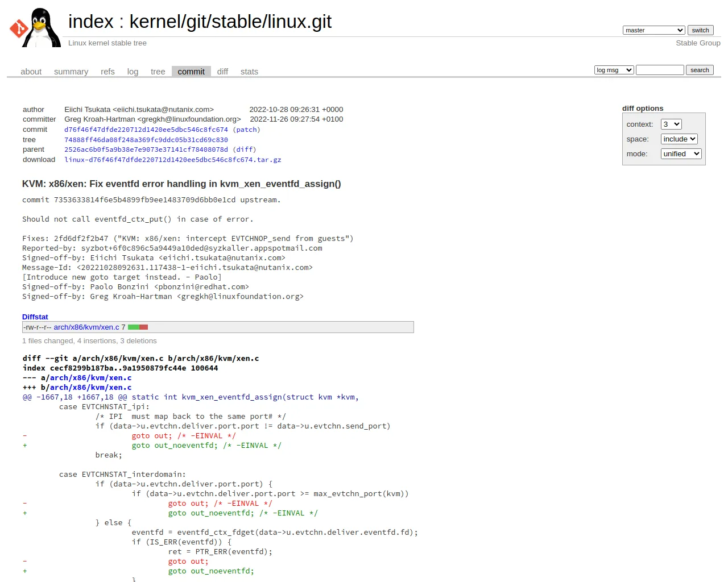This screenshot has height=582, width=728.
Task: Switch to the diff tab
Action: (x=222, y=72)
